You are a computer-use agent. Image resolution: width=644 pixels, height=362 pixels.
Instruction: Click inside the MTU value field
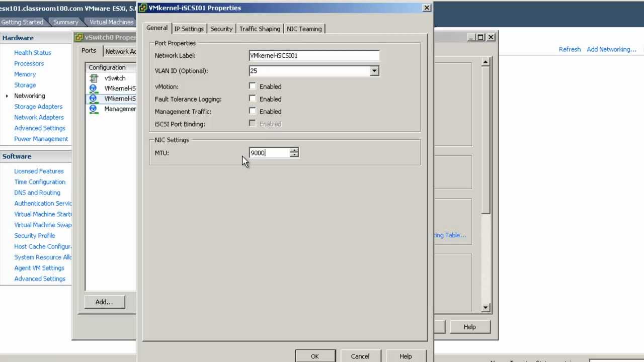click(270, 153)
